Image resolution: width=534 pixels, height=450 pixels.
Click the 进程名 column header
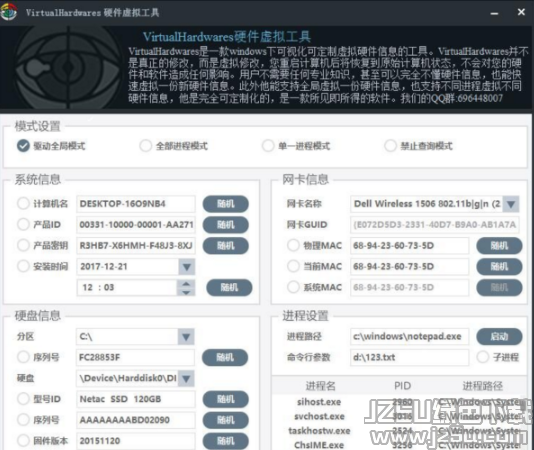point(320,386)
